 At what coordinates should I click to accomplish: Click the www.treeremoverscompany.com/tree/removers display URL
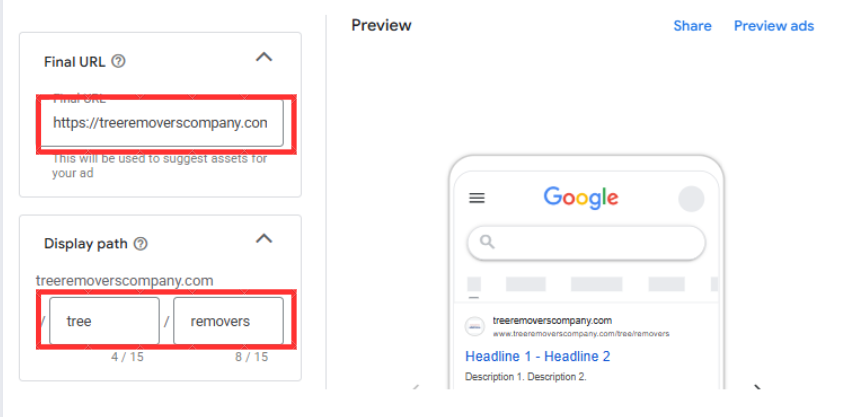[x=581, y=334]
